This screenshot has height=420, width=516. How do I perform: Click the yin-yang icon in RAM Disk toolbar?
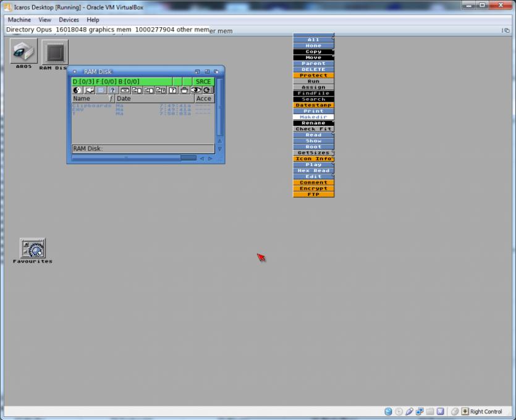tap(77, 90)
